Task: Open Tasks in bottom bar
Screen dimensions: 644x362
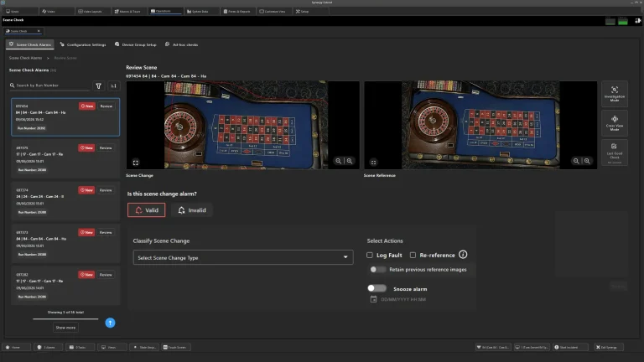Action: click(x=80, y=347)
